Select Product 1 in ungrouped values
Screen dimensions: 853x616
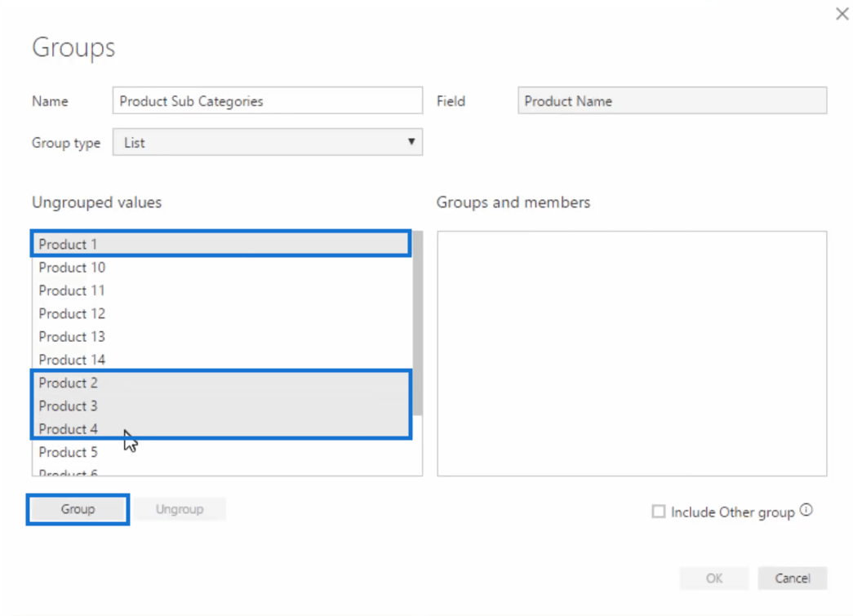tap(221, 244)
